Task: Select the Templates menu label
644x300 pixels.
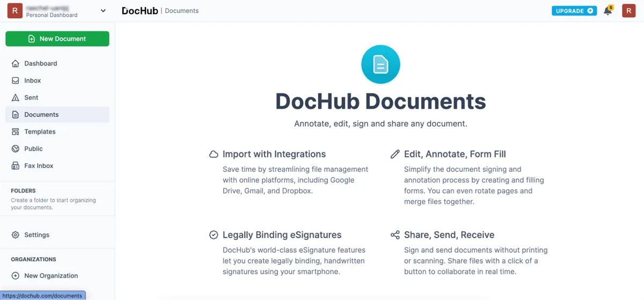Action: [40, 131]
